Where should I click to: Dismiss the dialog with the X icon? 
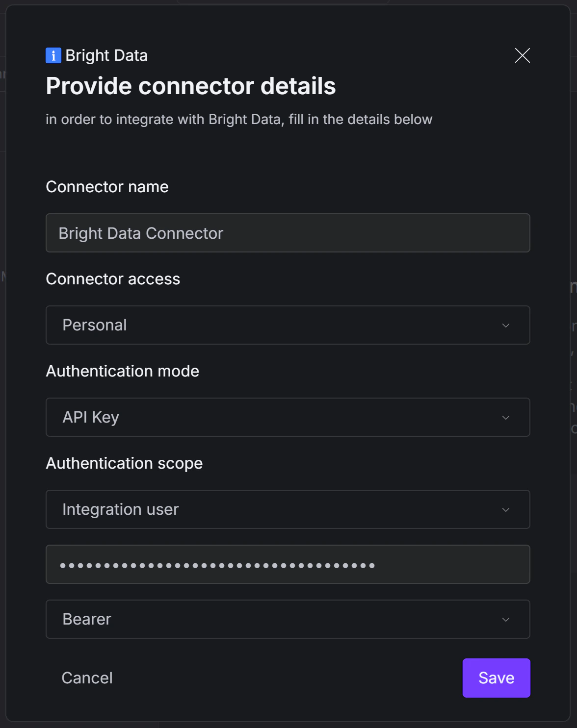coord(522,55)
